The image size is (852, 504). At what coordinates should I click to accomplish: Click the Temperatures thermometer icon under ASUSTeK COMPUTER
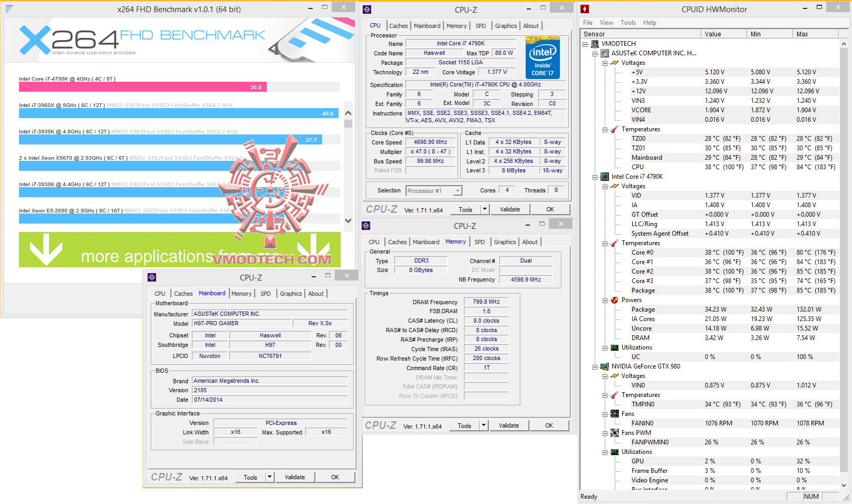[615, 129]
